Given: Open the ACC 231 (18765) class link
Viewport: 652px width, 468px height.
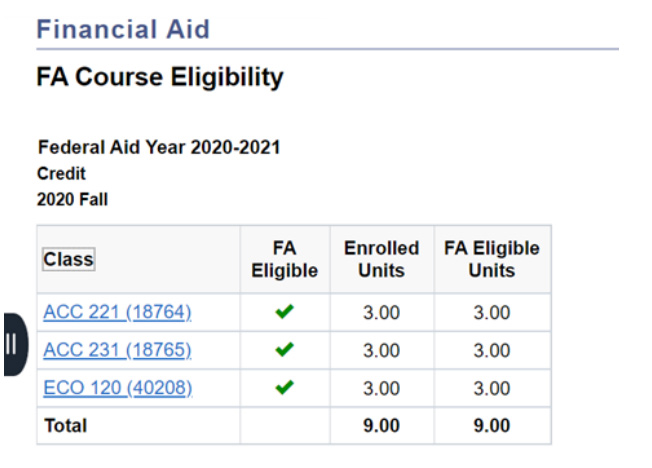Looking at the screenshot, I should (x=117, y=350).
